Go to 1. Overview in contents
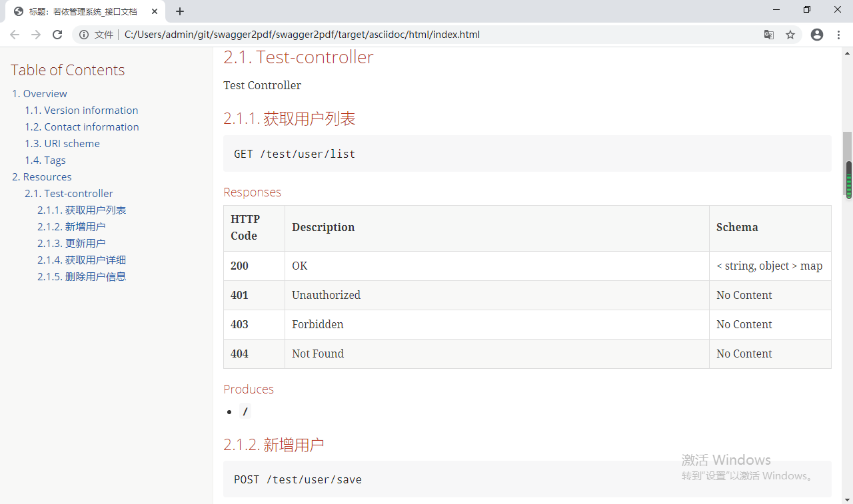Screen dimensions: 853x504 click(x=39, y=93)
